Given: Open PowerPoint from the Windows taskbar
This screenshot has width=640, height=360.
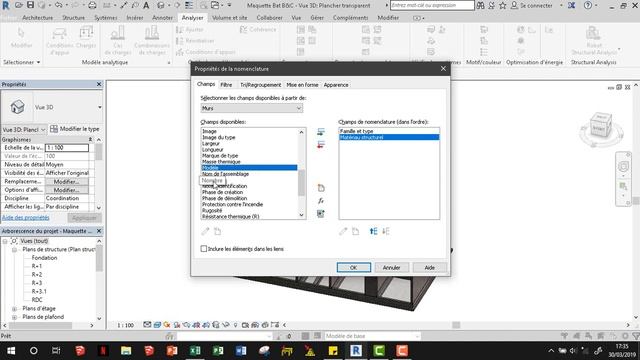Looking at the screenshot, I should [x=172, y=351].
